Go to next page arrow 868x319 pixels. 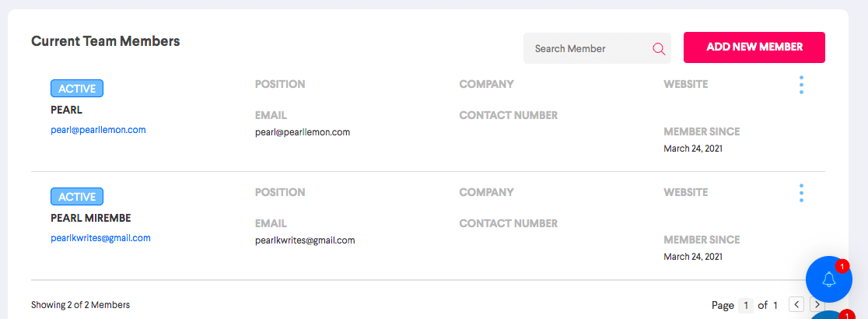pyautogui.click(x=817, y=304)
